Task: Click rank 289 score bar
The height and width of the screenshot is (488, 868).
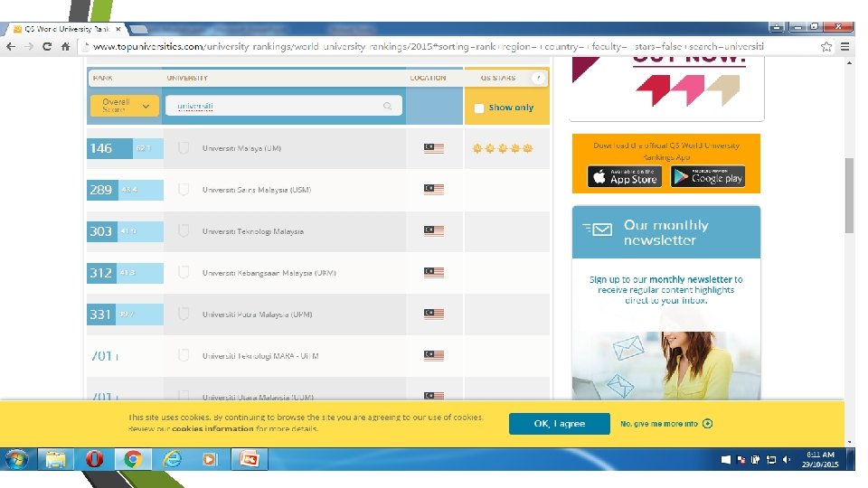Action: (125, 190)
